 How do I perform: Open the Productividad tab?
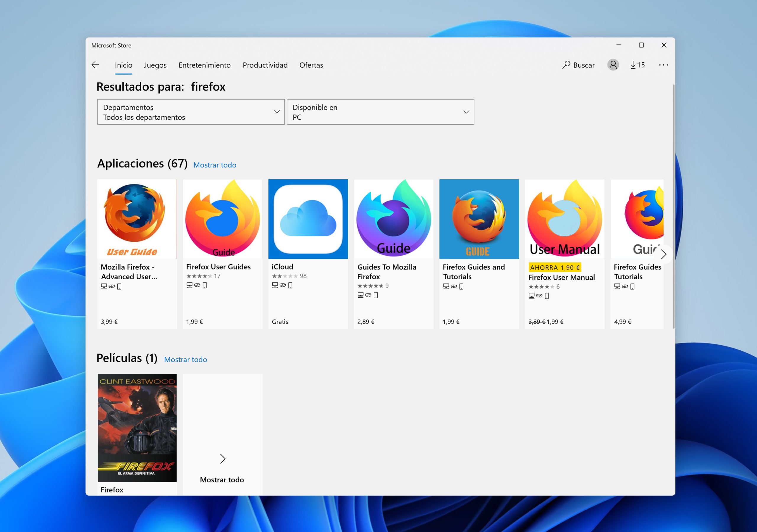[265, 65]
